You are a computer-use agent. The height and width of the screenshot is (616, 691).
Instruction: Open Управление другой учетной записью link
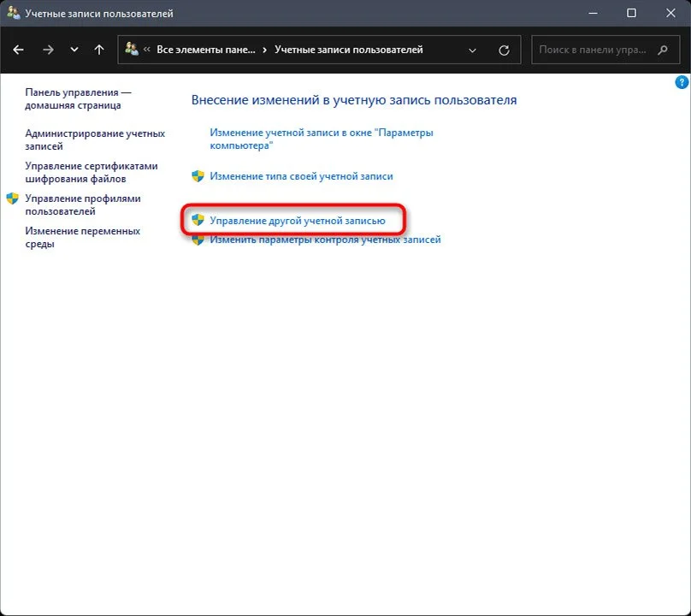(x=298, y=221)
